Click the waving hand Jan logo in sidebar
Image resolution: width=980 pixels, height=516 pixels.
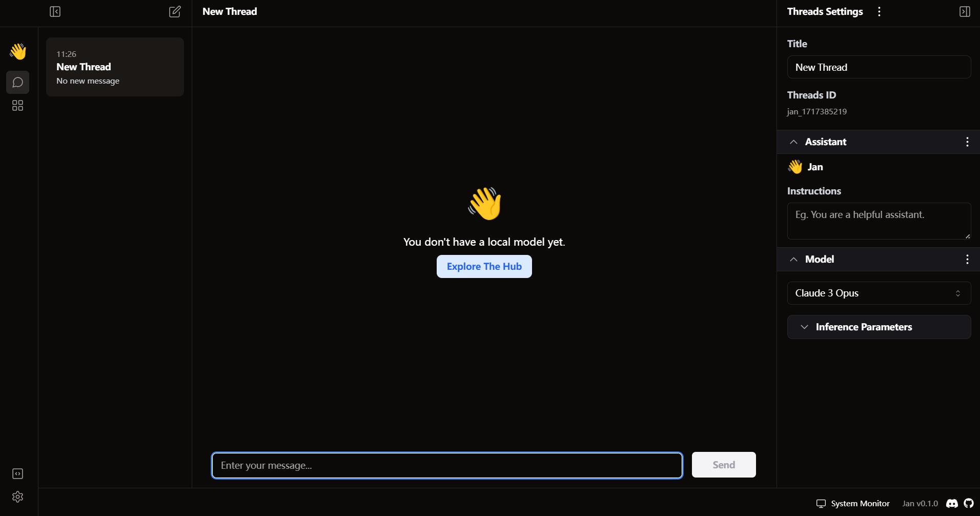[x=18, y=51]
